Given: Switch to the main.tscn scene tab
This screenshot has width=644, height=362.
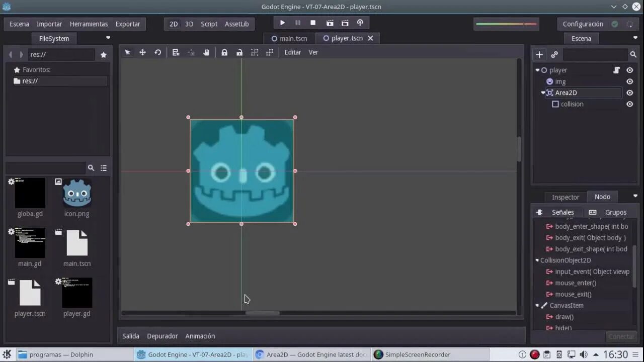Looking at the screenshot, I should [x=289, y=38].
